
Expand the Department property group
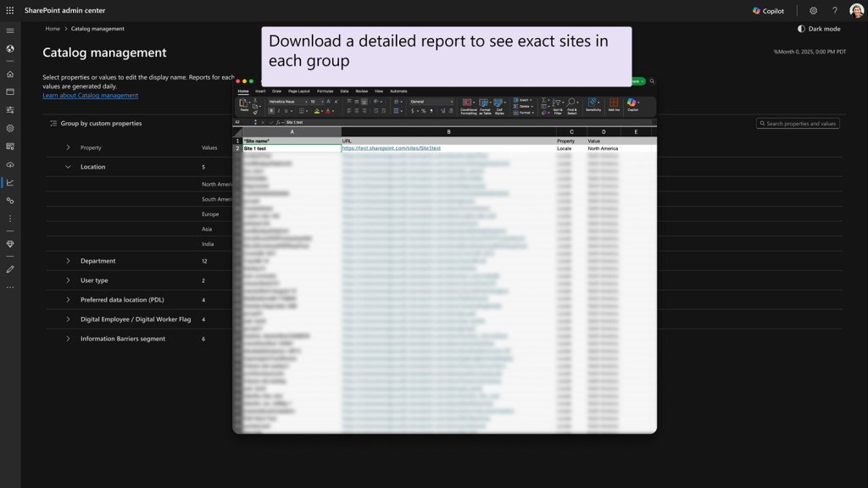click(x=68, y=261)
